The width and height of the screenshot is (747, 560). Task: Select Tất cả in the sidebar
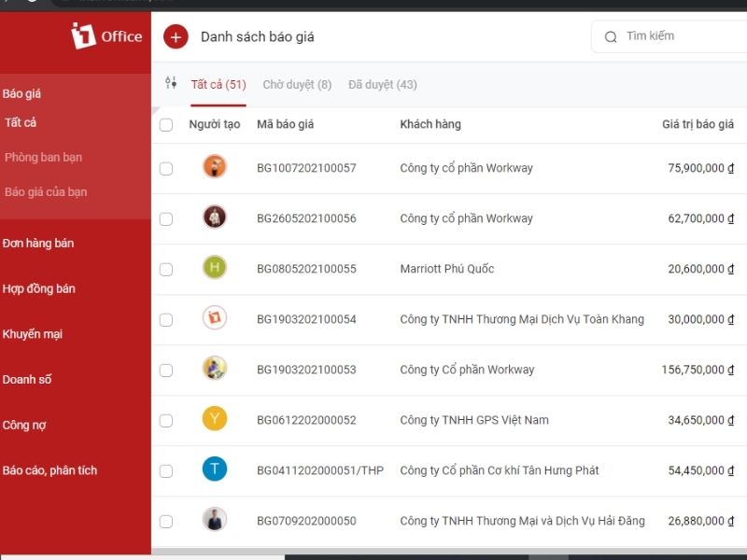tap(21, 123)
